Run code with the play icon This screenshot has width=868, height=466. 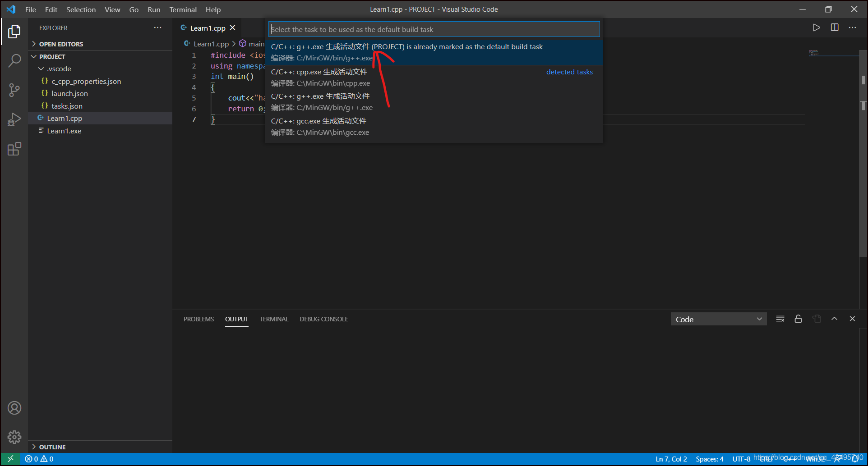(816, 27)
